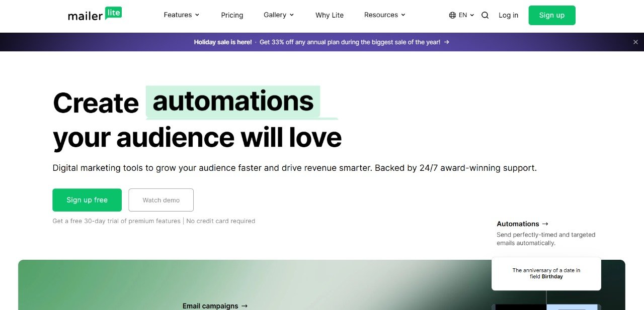Click the Log in link
The height and width of the screenshot is (310, 644).
[508, 15]
